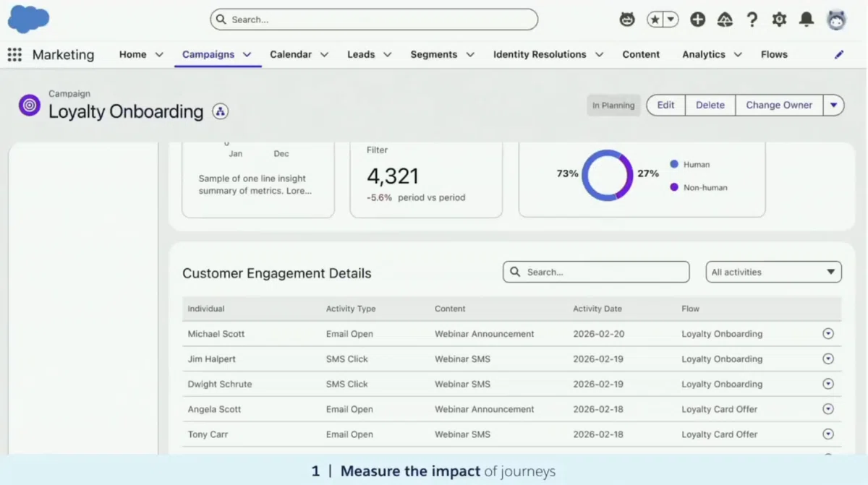Screen dimensions: 868x485
Task: Click the Edit button
Action: (665, 105)
